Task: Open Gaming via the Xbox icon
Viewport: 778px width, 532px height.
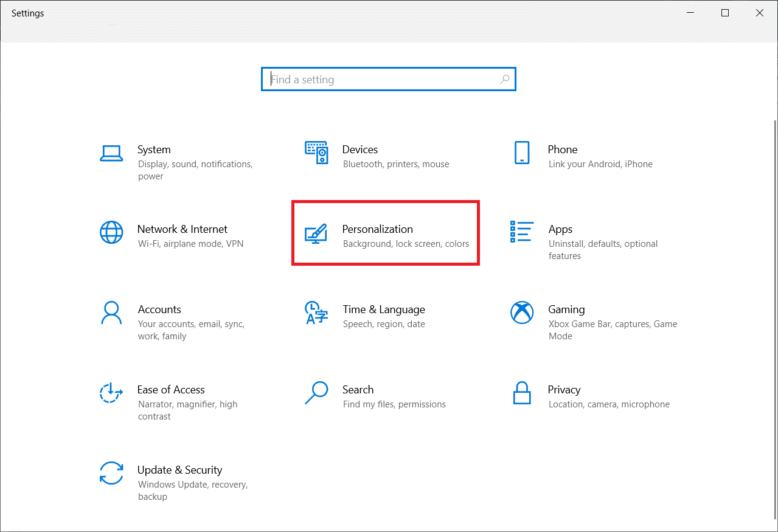Action: pos(522,313)
